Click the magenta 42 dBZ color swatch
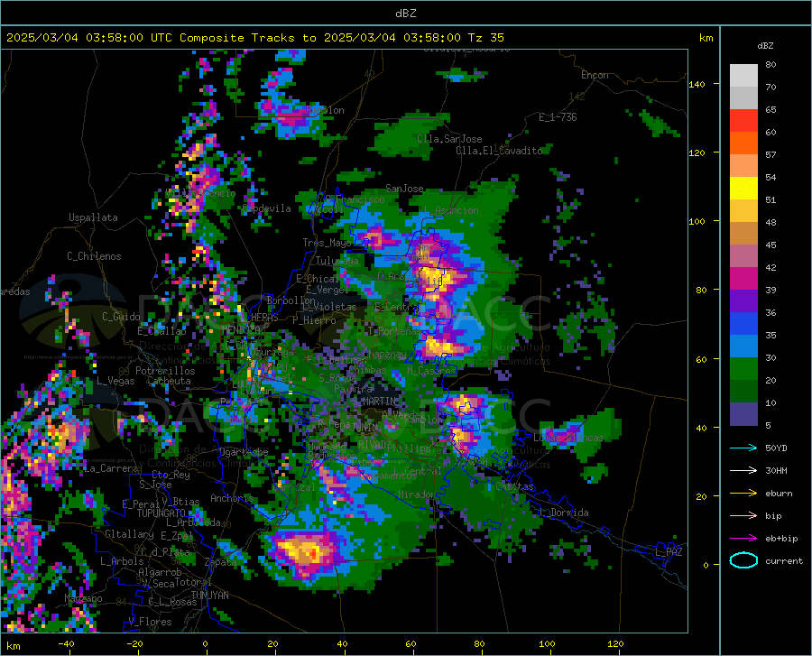812x656 pixels. click(x=743, y=278)
